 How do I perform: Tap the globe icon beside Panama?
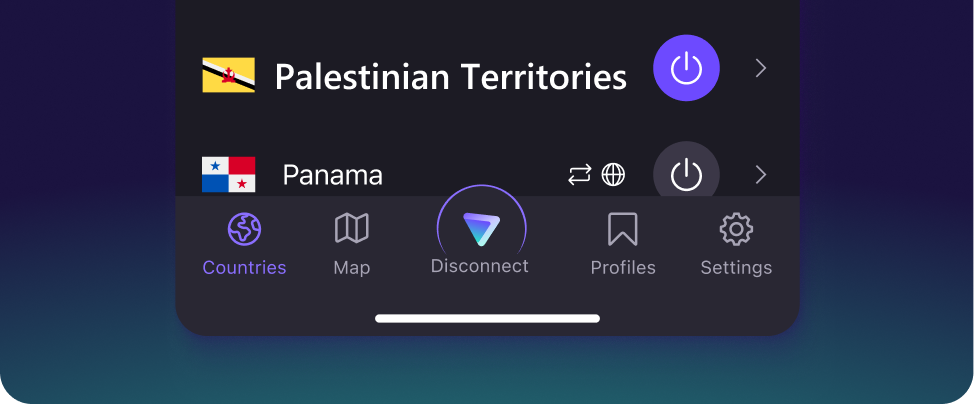pyautogui.click(x=613, y=175)
